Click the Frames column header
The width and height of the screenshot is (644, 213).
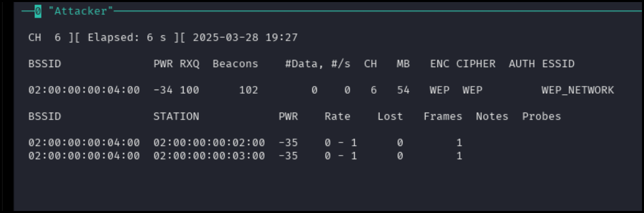(443, 116)
